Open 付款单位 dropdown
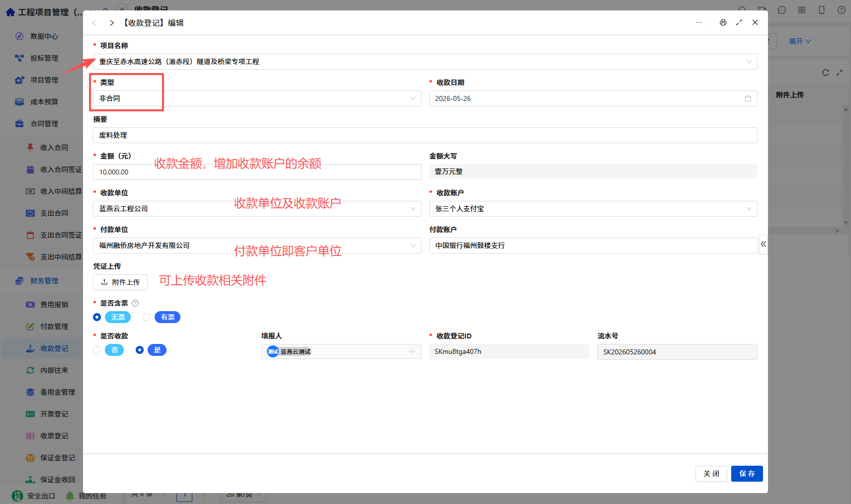This screenshot has height=504, width=851. [257, 246]
